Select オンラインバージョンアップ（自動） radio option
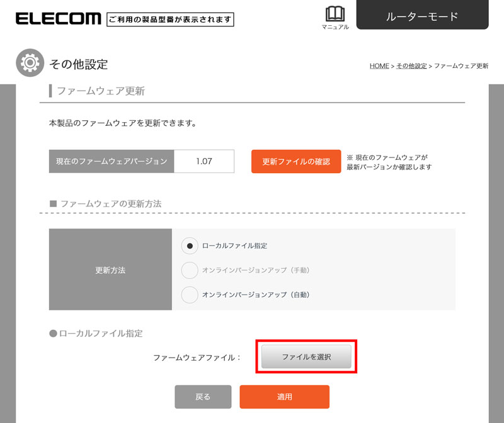Screen dimensions: 504x423 click(x=190, y=295)
